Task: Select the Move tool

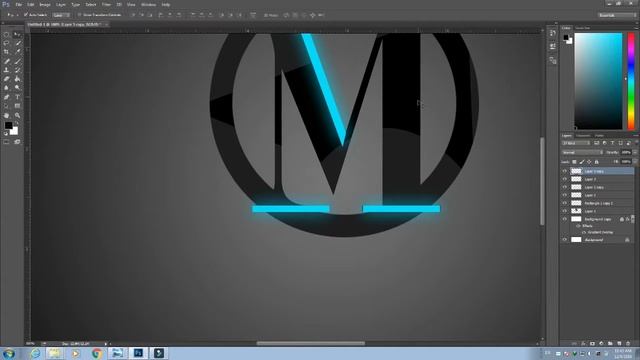Action: (x=17, y=34)
